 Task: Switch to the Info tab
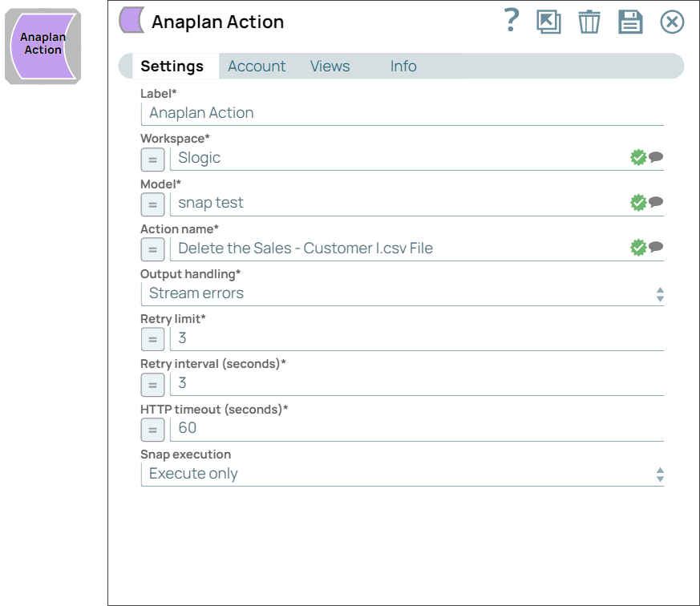(403, 67)
